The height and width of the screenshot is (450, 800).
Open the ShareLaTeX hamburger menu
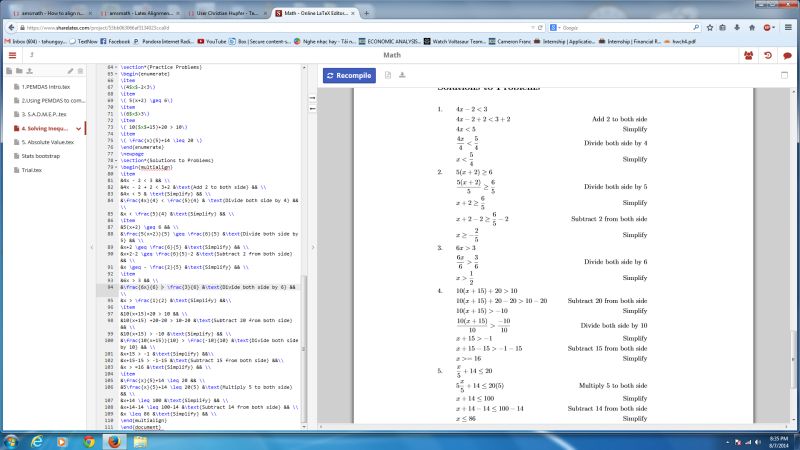[x=12, y=55]
